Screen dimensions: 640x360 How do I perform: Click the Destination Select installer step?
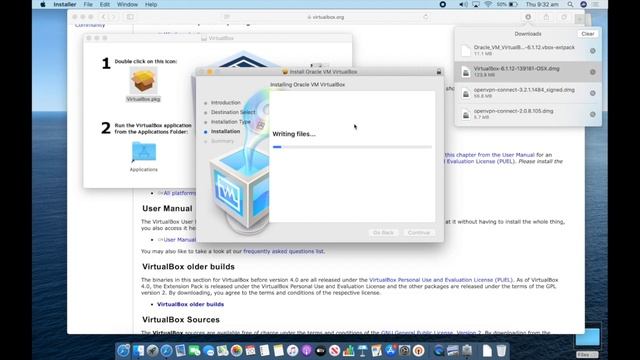(x=233, y=112)
